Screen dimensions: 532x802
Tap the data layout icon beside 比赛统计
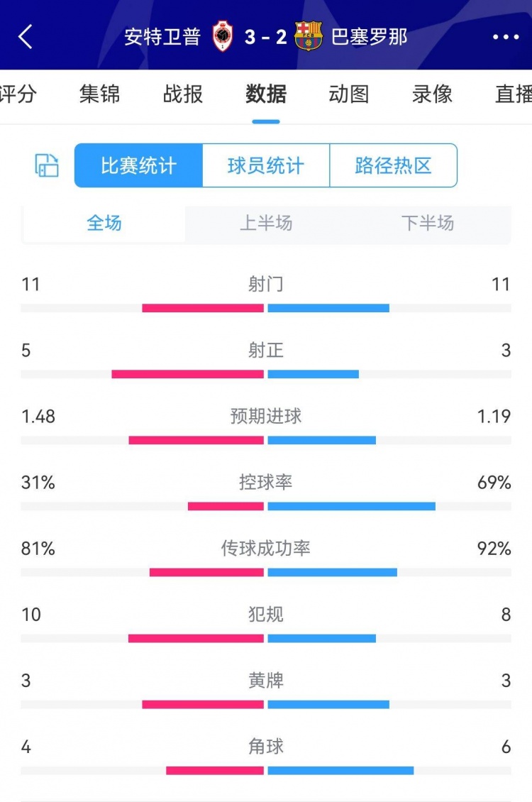click(47, 165)
